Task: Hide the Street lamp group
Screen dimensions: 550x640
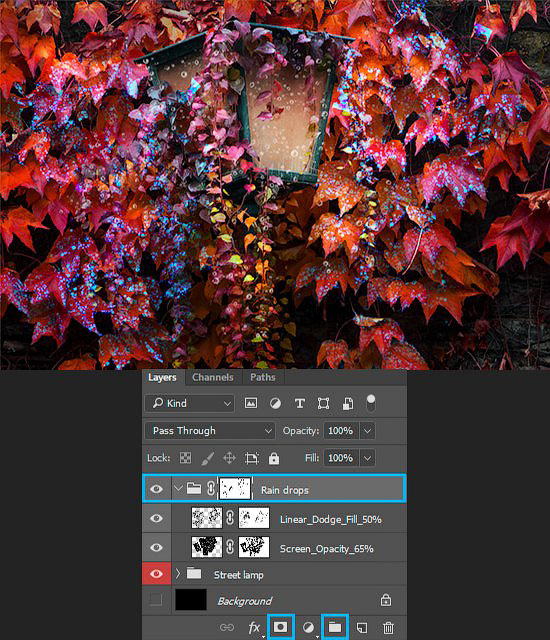Action: pos(156,574)
